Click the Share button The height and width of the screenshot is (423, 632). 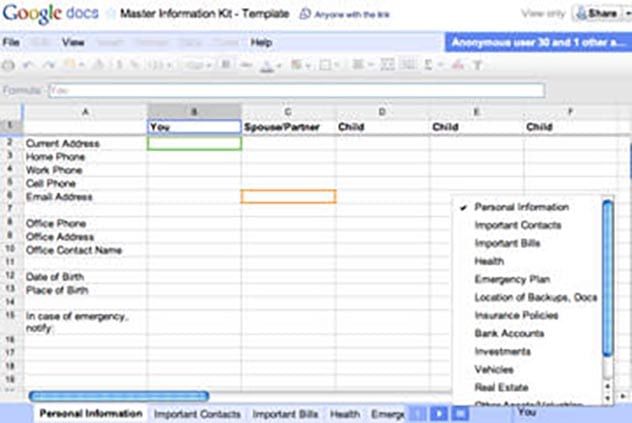(597, 14)
